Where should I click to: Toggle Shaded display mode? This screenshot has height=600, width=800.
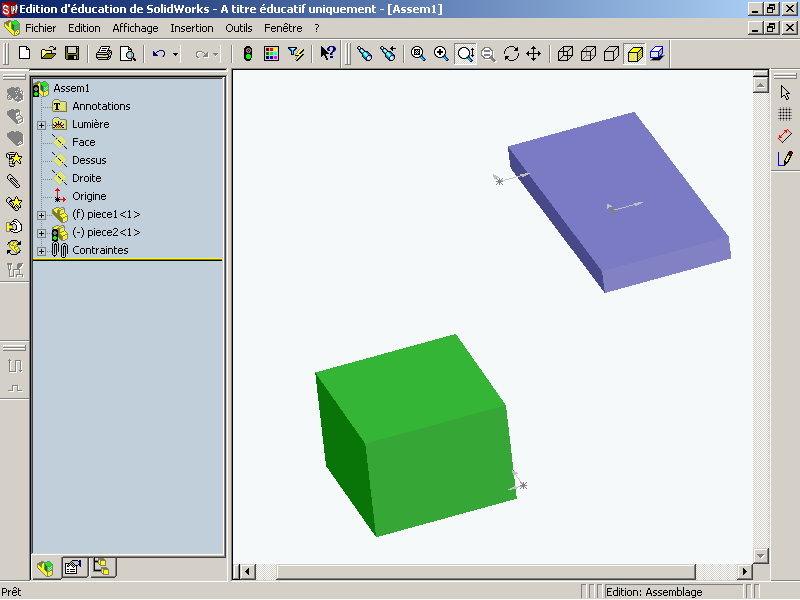[x=635, y=54]
